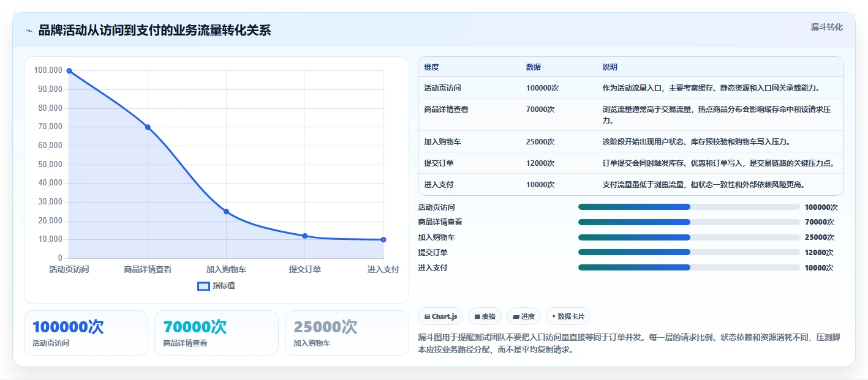Click the 100,000 y-axis label
Viewport: 868px width, 380px height.
[48, 70]
